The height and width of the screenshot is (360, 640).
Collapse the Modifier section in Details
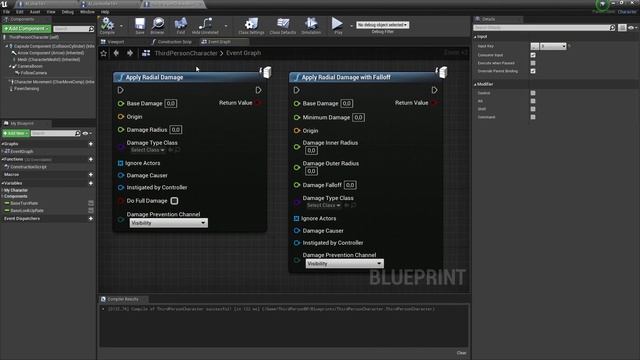pos(475,84)
